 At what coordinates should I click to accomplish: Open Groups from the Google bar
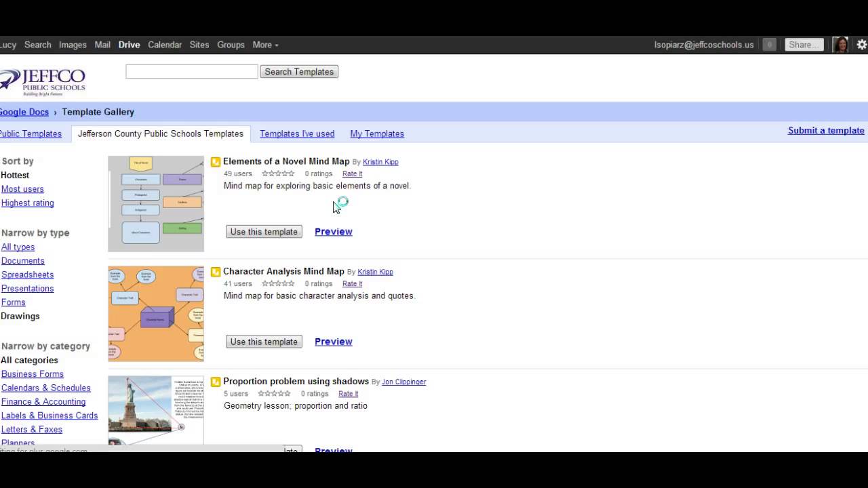pos(231,45)
